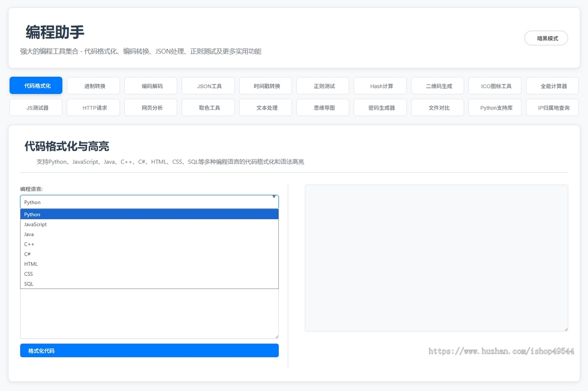Switch to the 取色工具 tab
588x391 pixels.
coord(208,107)
